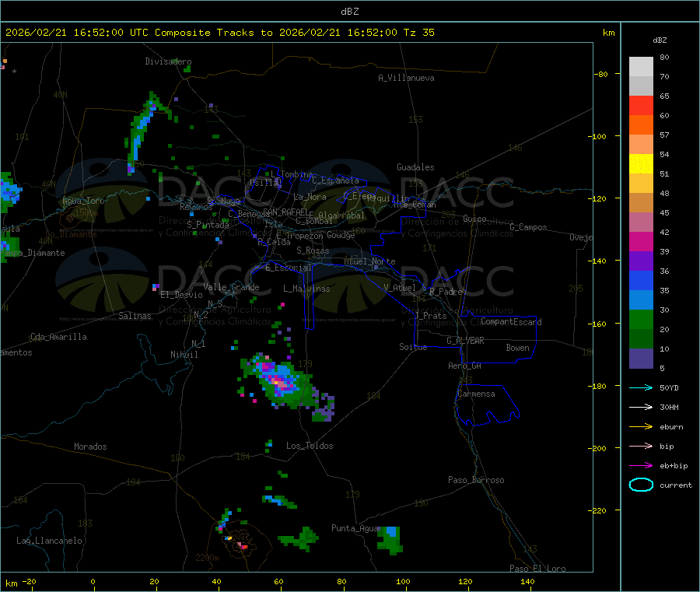Click the SAN_RAFAEL map label
This screenshot has width=700, height=592.
285,212
